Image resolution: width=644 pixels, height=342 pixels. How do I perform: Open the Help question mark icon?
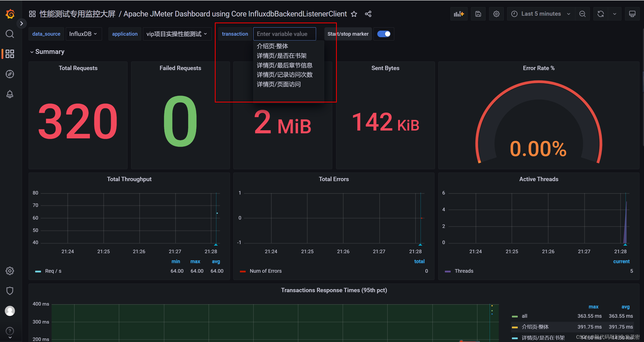10,331
